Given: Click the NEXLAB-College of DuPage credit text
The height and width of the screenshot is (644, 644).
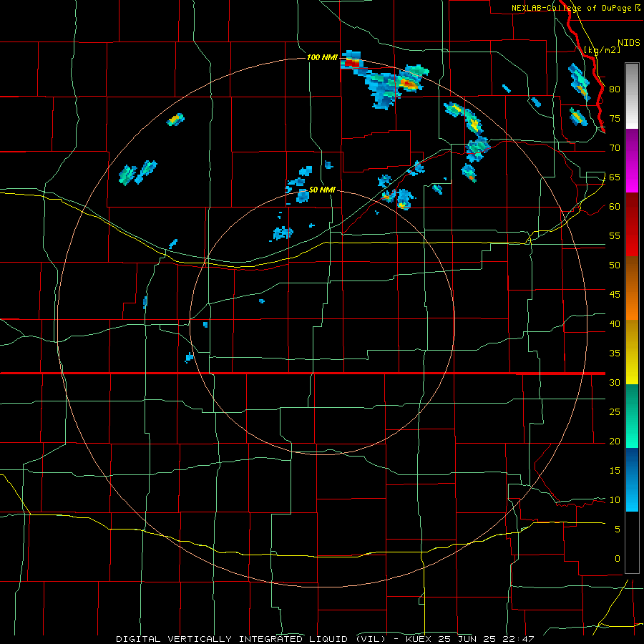Looking at the screenshot, I should pos(571,8).
